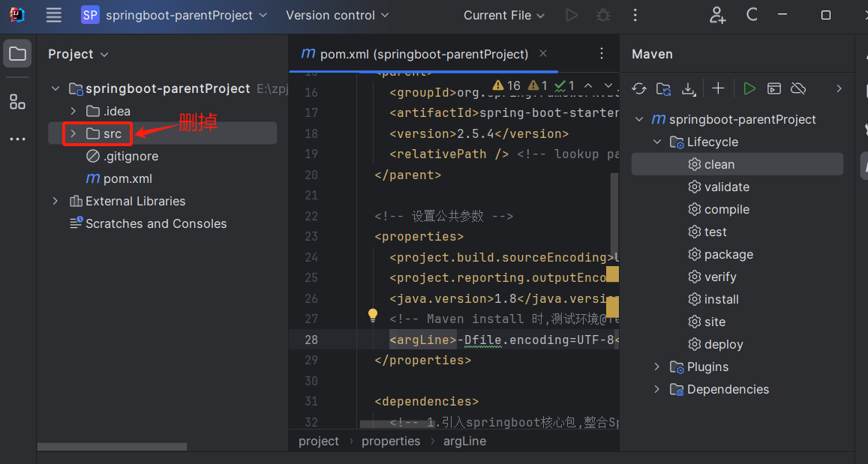
Task: Toggle Maven offline mode
Action: pos(798,88)
